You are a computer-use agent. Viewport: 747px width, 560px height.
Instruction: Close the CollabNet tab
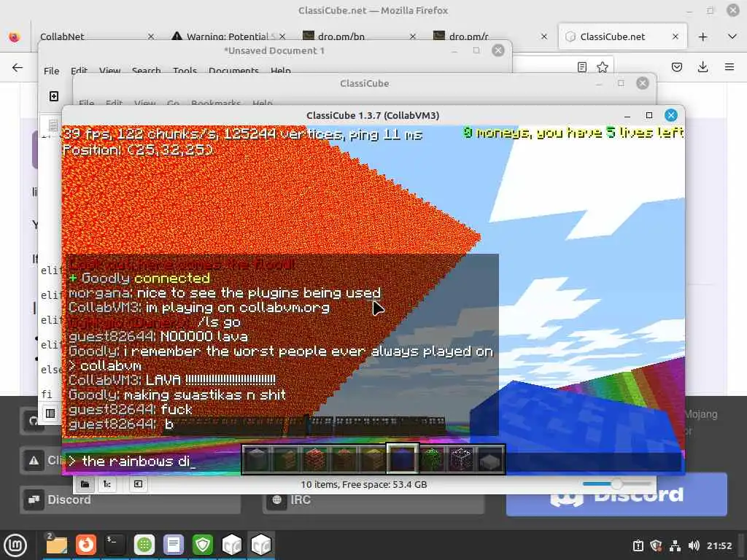(151, 36)
